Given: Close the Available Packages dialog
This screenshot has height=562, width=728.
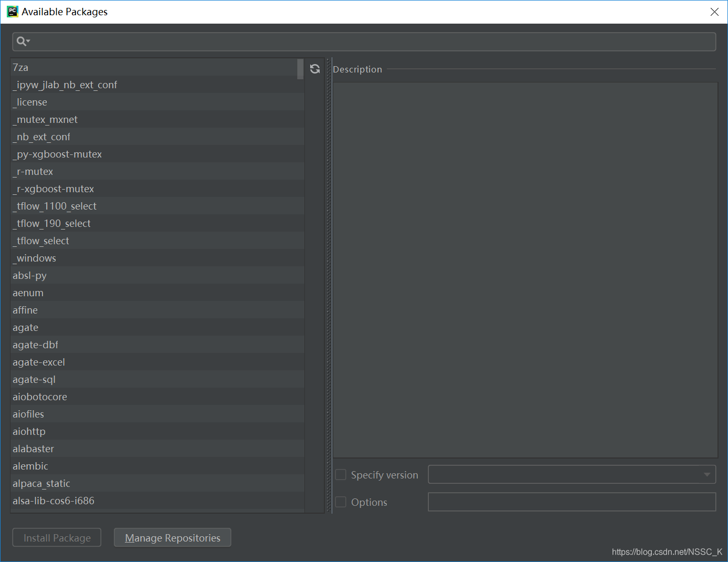Looking at the screenshot, I should tap(714, 12).
